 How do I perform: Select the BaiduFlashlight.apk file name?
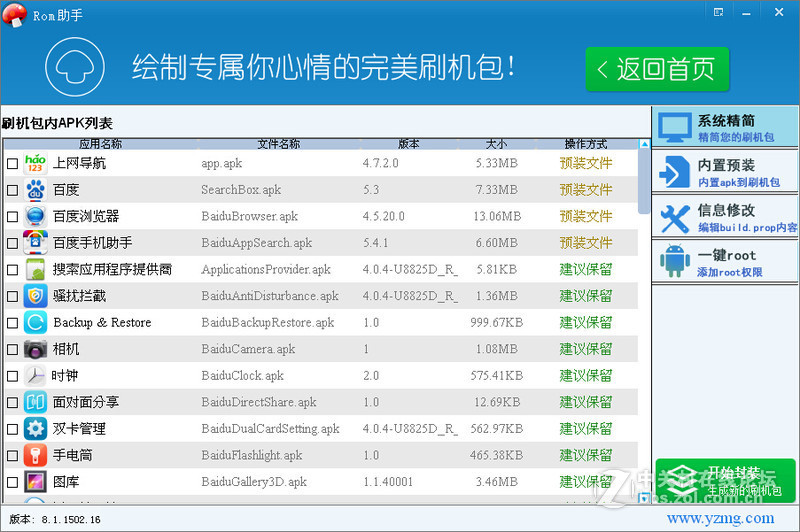pyautogui.click(x=252, y=455)
